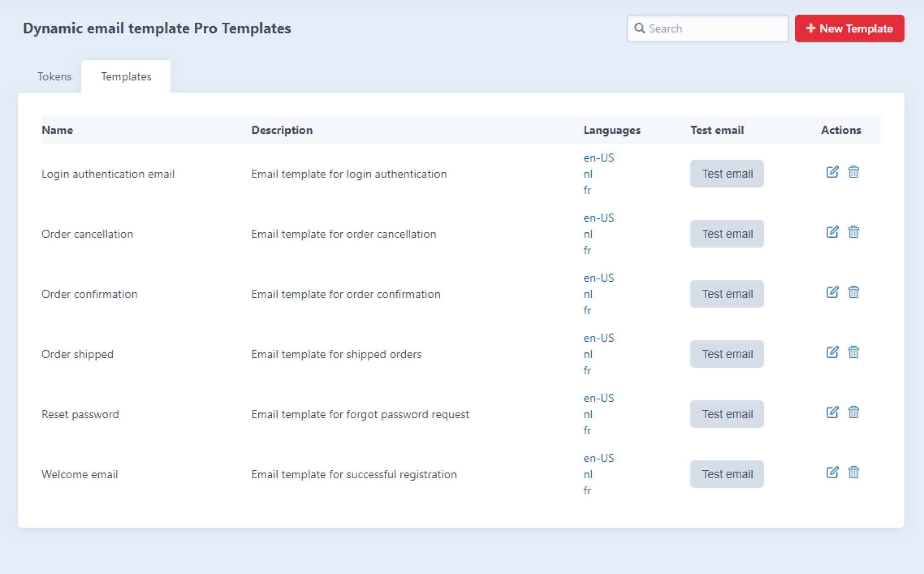Edit the Order cancellation template

832,232
